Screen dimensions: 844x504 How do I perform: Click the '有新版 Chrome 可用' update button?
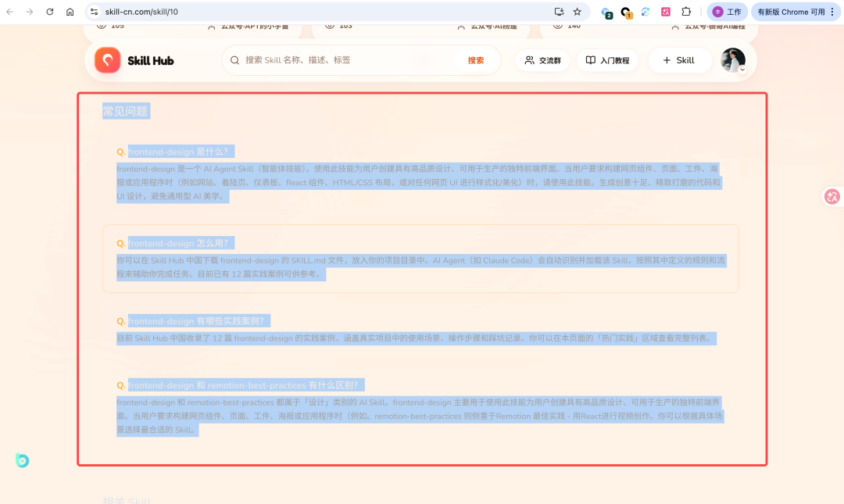794,12
